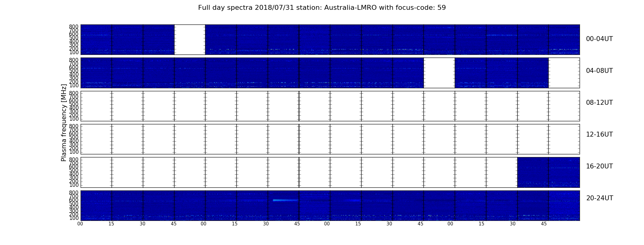Click the '08-12UT' panel label
This screenshot has width=644, height=245.
click(x=599, y=103)
